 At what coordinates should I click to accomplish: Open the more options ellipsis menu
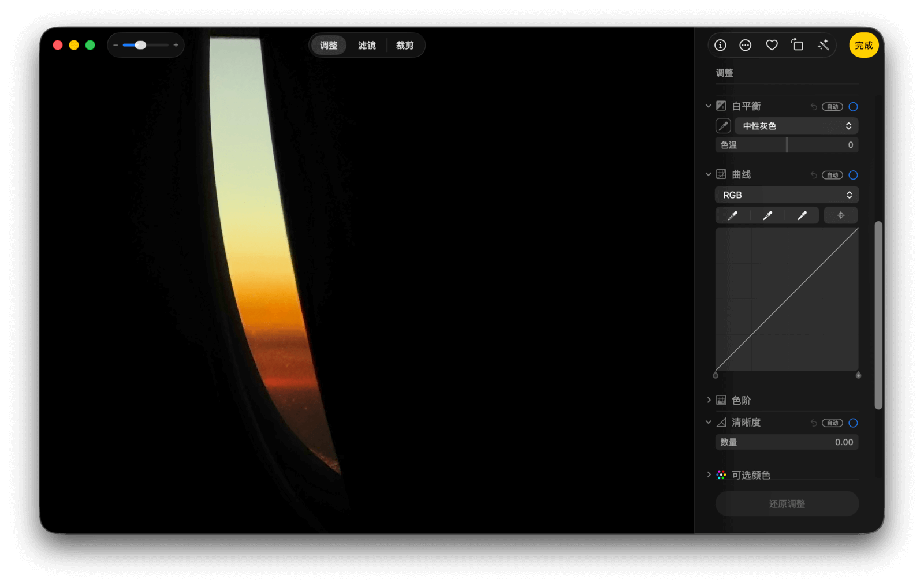click(x=746, y=45)
